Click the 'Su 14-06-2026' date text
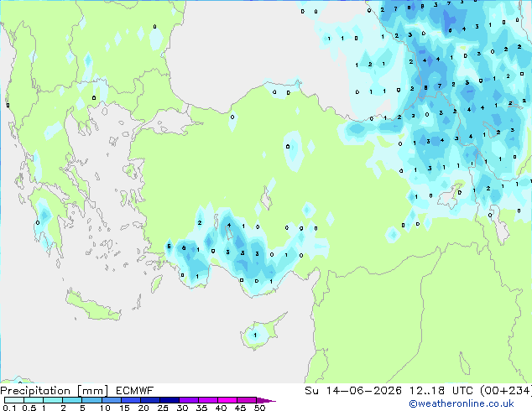The width and height of the screenshot is (532, 411). point(353,391)
